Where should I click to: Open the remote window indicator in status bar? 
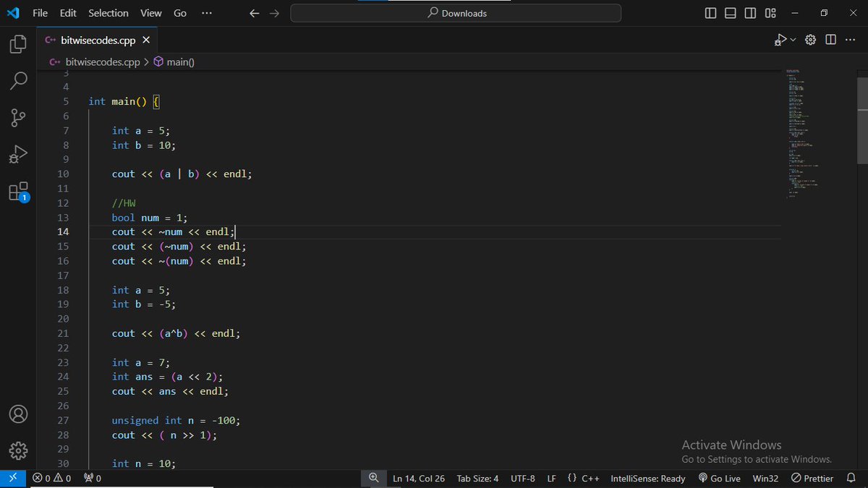coord(12,478)
